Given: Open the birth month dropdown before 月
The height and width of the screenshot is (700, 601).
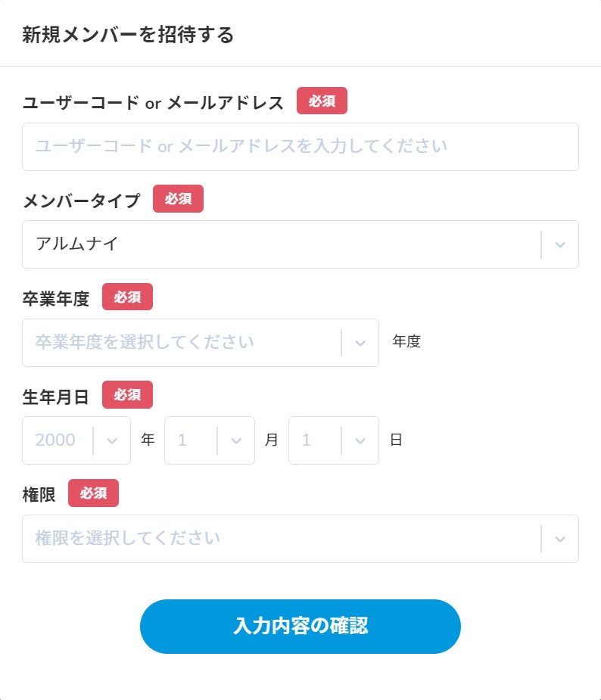Looking at the screenshot, I should point(191,440).
